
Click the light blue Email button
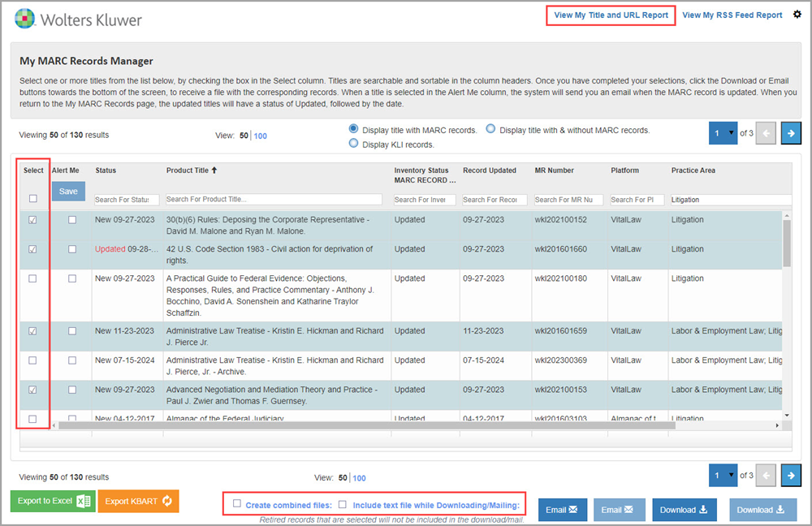pos(619,510)
